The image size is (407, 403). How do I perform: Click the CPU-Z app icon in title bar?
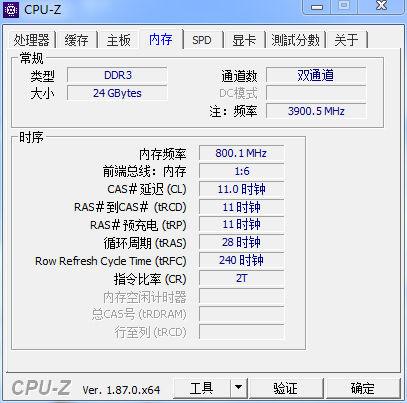click(x=11, y=10)
